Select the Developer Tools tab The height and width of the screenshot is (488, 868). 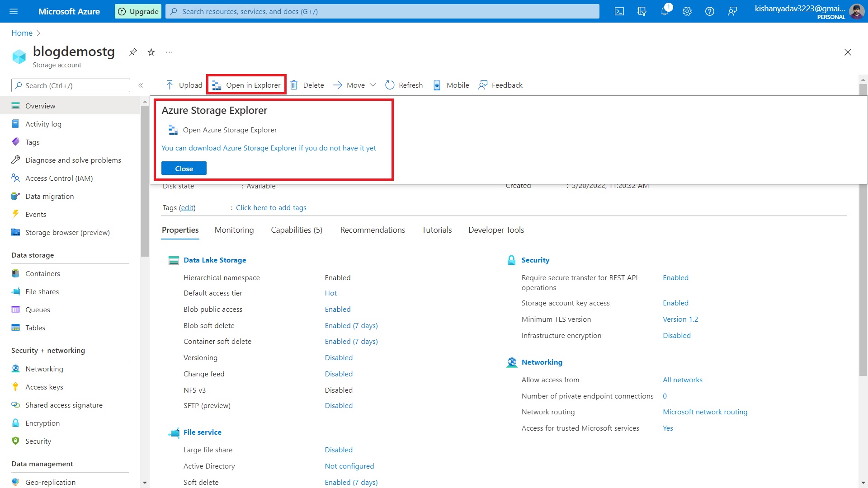tap(496, 230)
